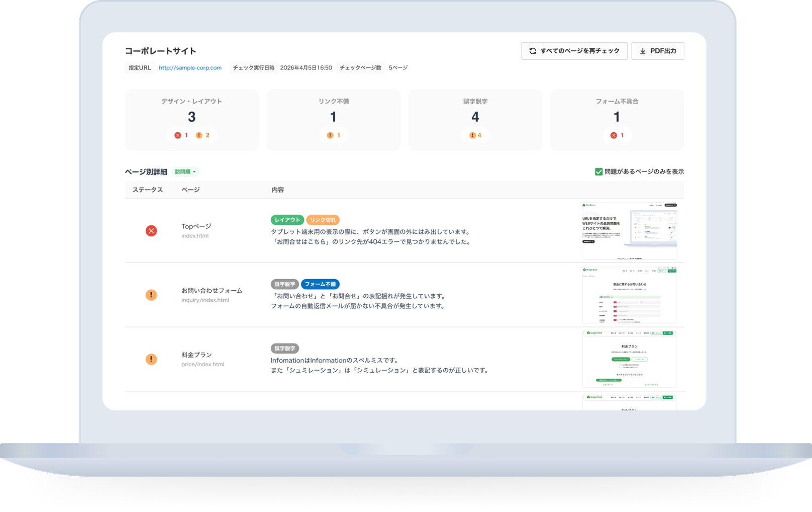
Task: Click the red error icon on Topページ row
Action: (151, 231)
